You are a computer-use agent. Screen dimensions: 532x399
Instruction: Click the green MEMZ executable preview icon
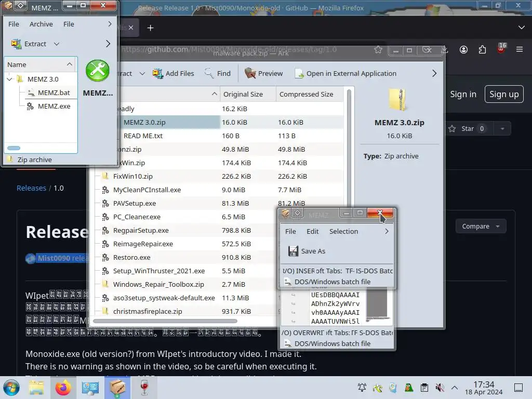tap(98, 71)
